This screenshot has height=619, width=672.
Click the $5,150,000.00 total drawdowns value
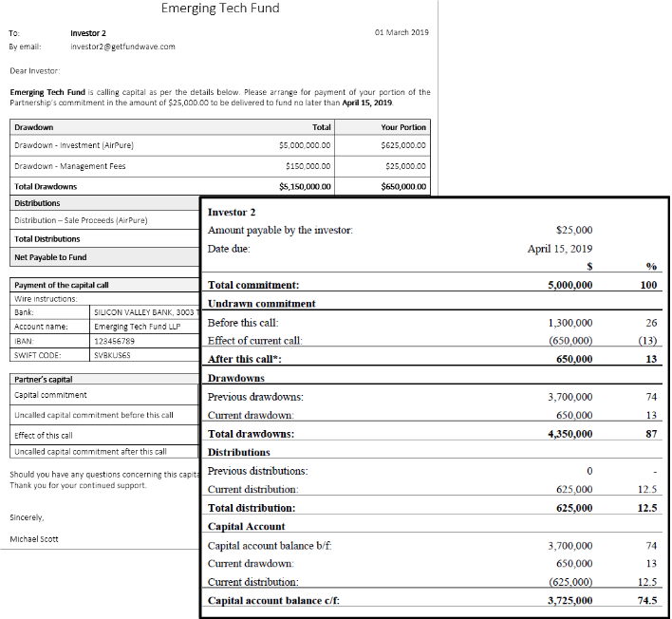click(x=305, y=187)
